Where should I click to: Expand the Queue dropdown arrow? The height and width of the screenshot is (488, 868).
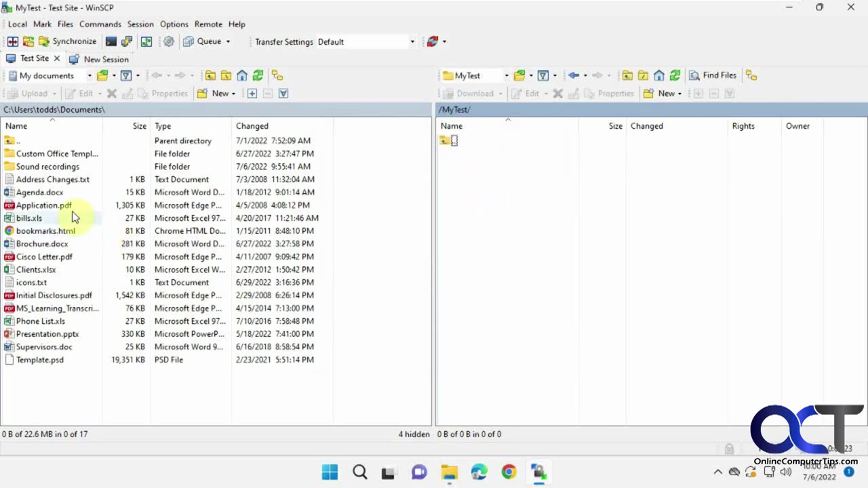click(x=228, y=41)
